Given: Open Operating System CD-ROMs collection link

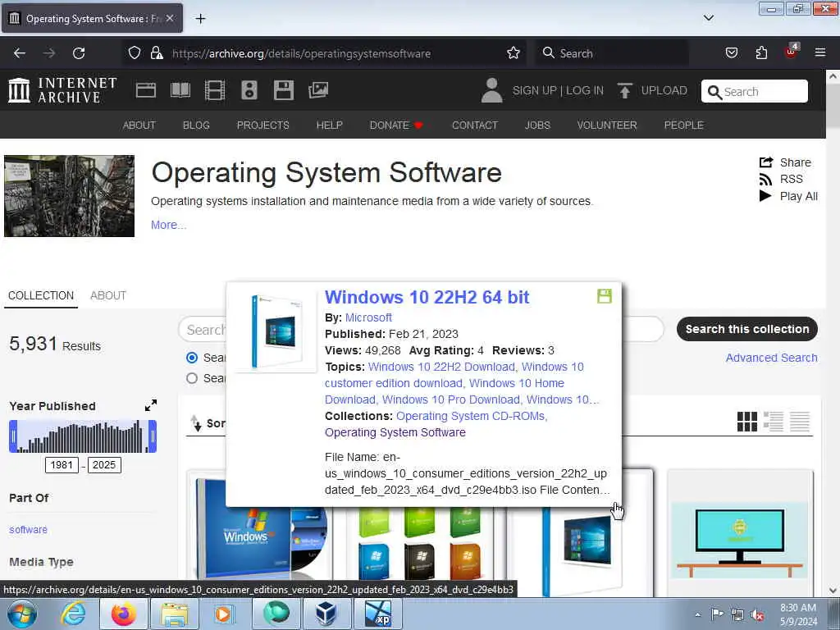Looking at the screenshot, I should pyautogui.click(x=472, y=416).
